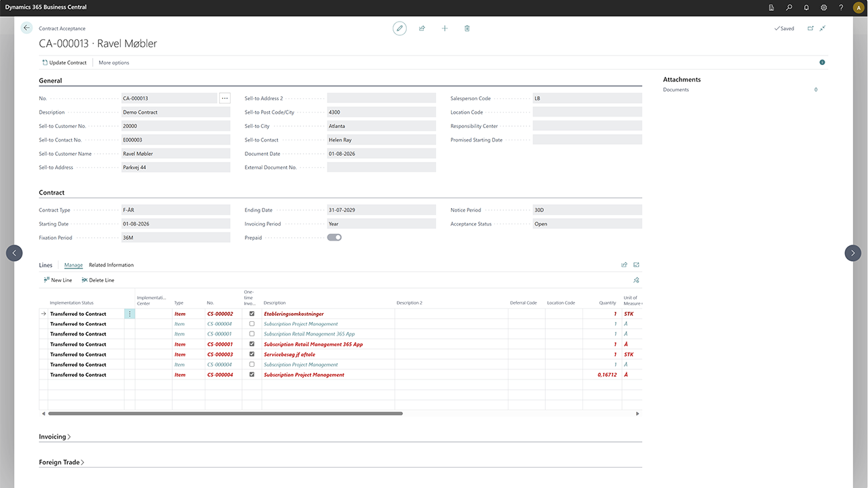Collapse the Attachments heading
Screen dimensions: 868x488
(x=682, y=79)
